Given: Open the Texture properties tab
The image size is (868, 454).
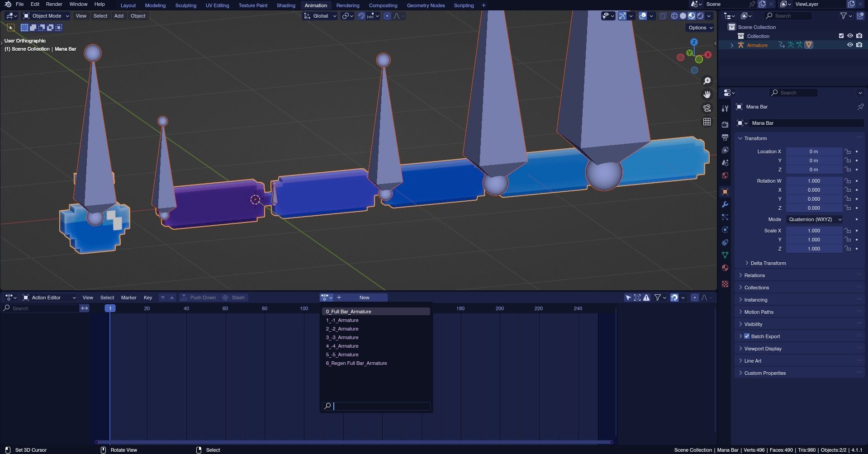Looking at the screenshot, I should (725, 284).
